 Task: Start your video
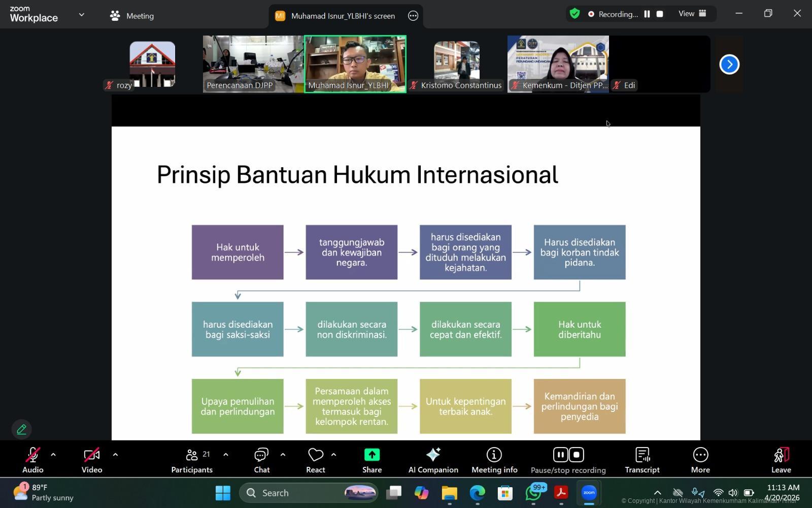coord(91,455)
